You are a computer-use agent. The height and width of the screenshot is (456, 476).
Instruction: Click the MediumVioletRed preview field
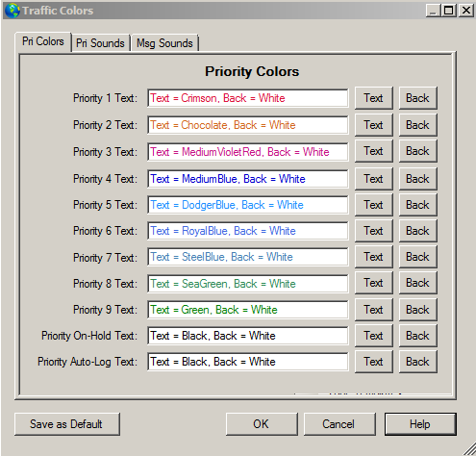[248, 152]
